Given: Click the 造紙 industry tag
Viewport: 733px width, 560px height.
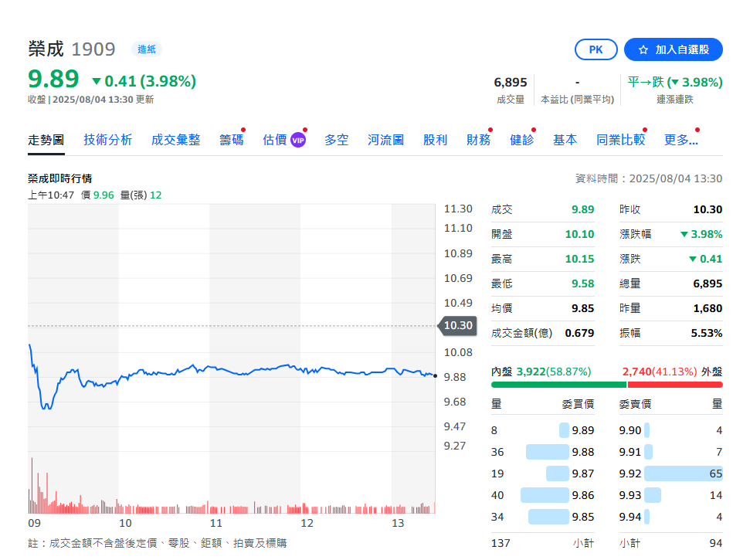Looking at the screenshot, I should point(146,49).
